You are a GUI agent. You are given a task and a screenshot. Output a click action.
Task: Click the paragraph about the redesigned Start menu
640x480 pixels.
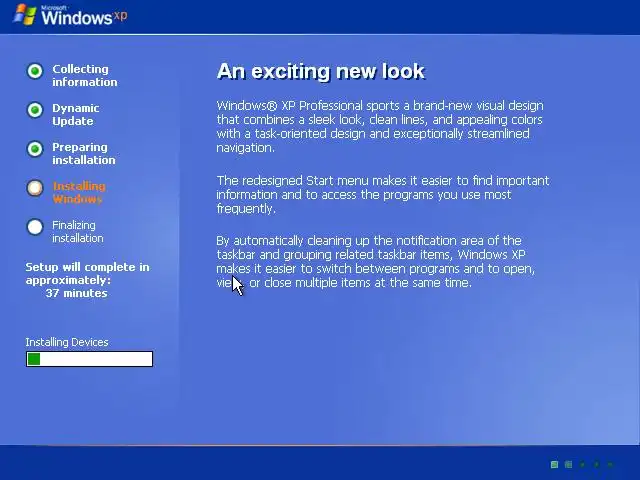click(382, 195)
